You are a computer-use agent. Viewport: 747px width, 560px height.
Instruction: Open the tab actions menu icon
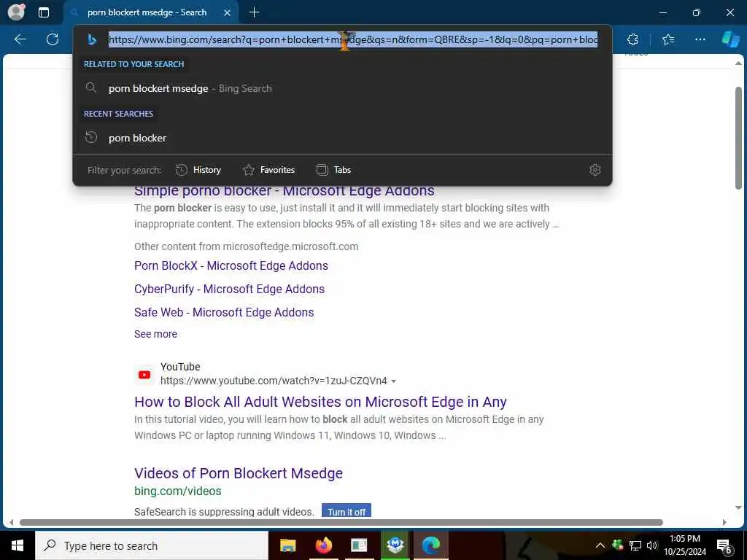click(43, 12)
